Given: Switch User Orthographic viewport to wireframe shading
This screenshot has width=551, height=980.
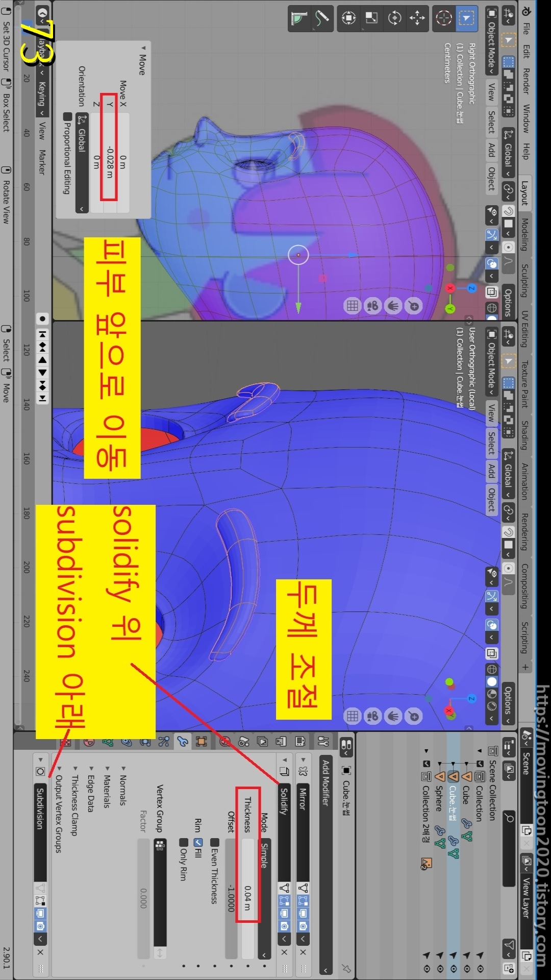Looking at the screenshot, I should (x=492, y=669).
